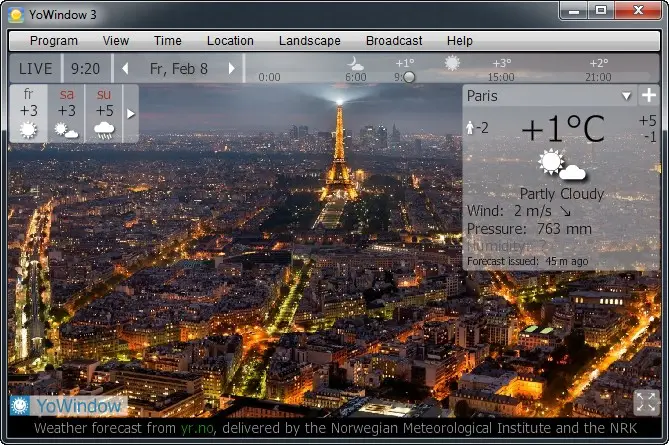Jump to 15:00 on the timeline
The height and width of the screenshot is (445, 669).
click(501, 77)
